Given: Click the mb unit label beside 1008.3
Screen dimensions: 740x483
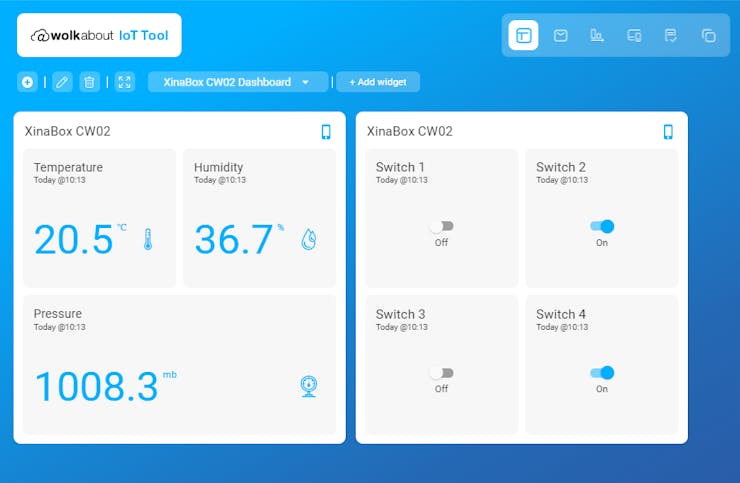Looking at the screenshot, I should tap(169, 375).
